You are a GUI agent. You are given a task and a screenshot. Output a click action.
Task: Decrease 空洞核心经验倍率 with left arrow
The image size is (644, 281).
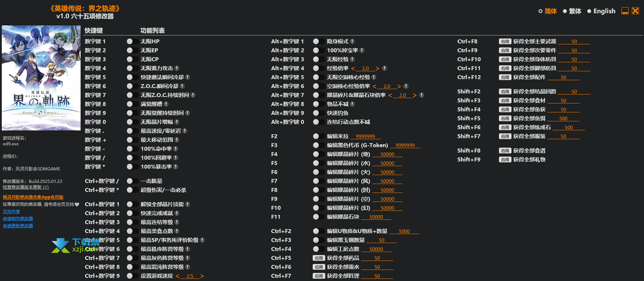point(375,86)
